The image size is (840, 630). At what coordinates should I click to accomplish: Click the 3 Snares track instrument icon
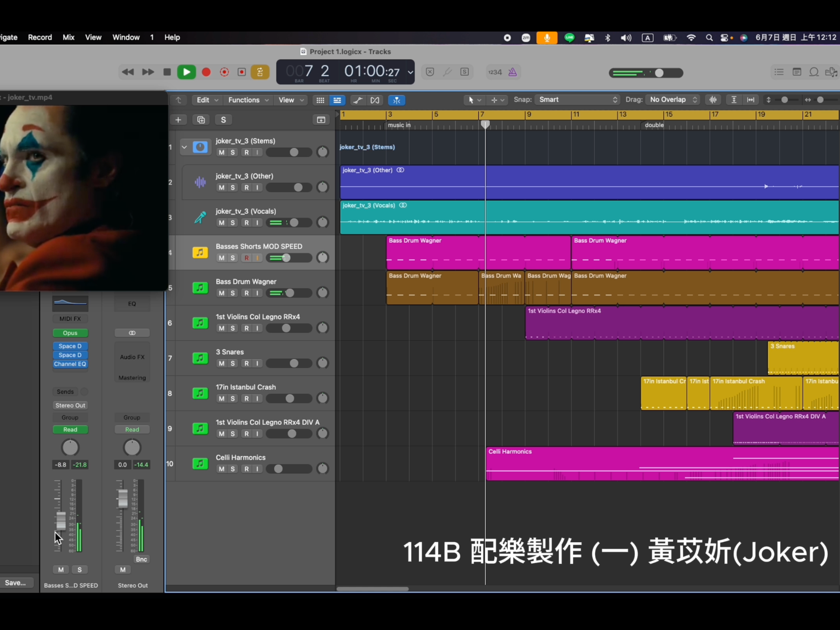[200, 358]
